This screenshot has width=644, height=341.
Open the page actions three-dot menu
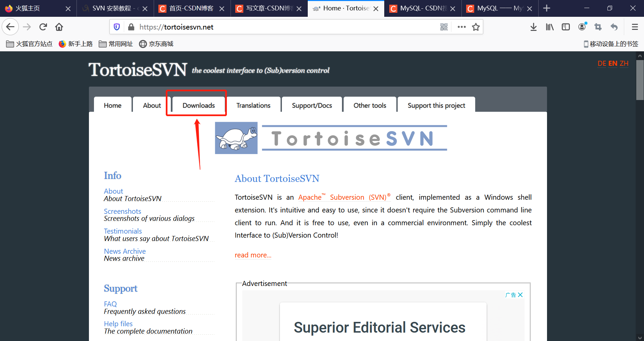(462, 27)
